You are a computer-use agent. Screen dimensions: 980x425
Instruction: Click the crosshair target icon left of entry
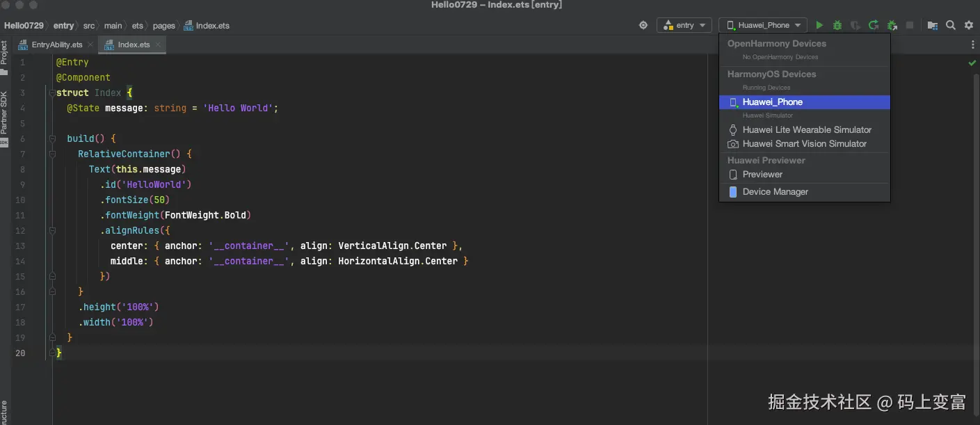point(643,25)
